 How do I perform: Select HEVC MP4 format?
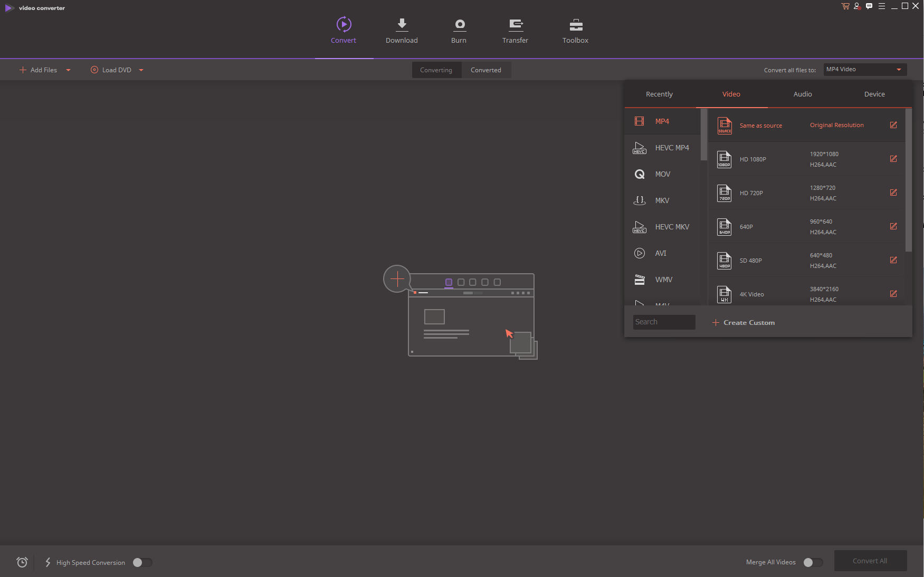click(x=662, y=148)
